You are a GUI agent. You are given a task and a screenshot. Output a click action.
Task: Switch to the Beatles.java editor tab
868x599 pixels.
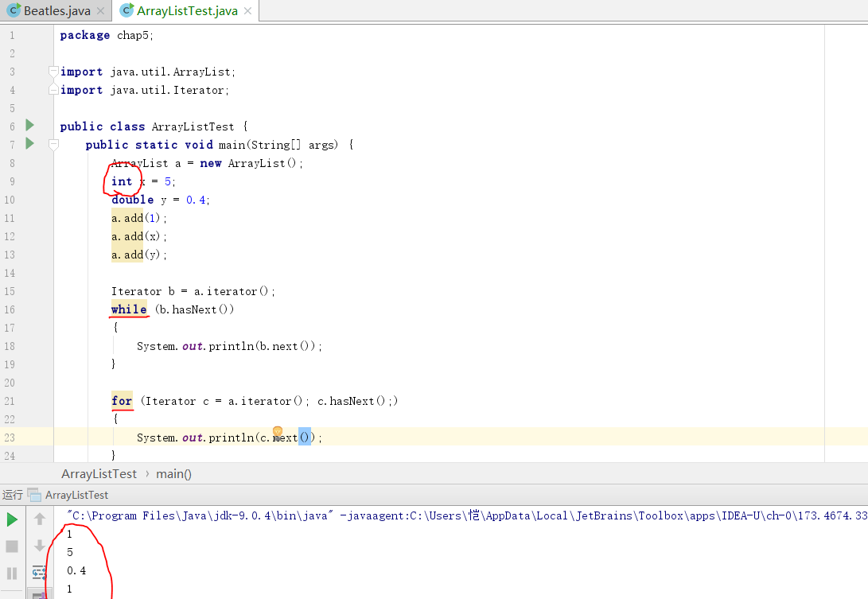tap(56, 11)
